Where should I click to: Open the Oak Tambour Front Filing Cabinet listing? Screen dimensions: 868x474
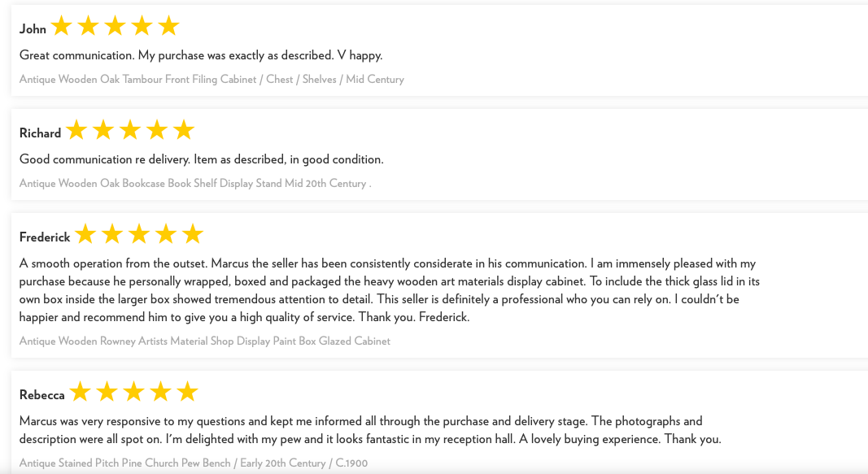pos(212,79)
